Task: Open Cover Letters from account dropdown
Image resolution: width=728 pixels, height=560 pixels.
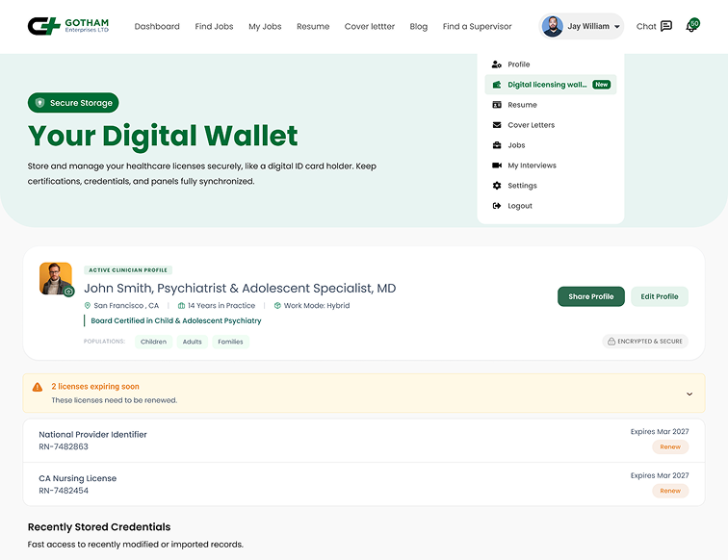Action: click(551, 125)
